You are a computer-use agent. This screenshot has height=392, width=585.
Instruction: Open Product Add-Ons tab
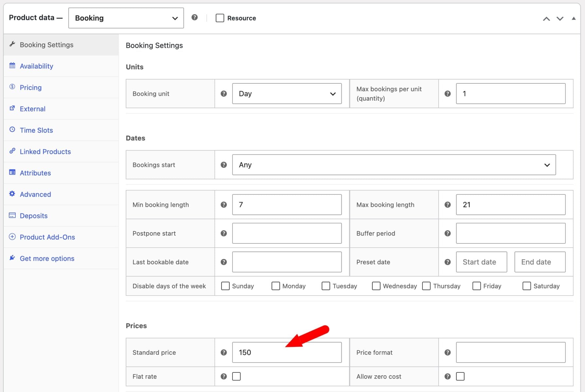[x=61, y=237]
